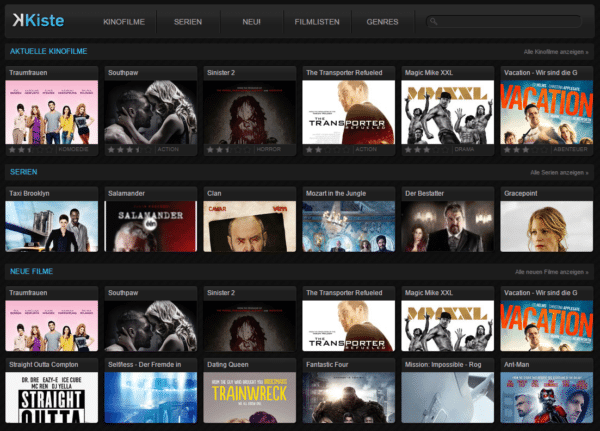Open the Kinofilme menu item
Image resolution: width=600 pixels, height=431 pixels.
point(124,22)
